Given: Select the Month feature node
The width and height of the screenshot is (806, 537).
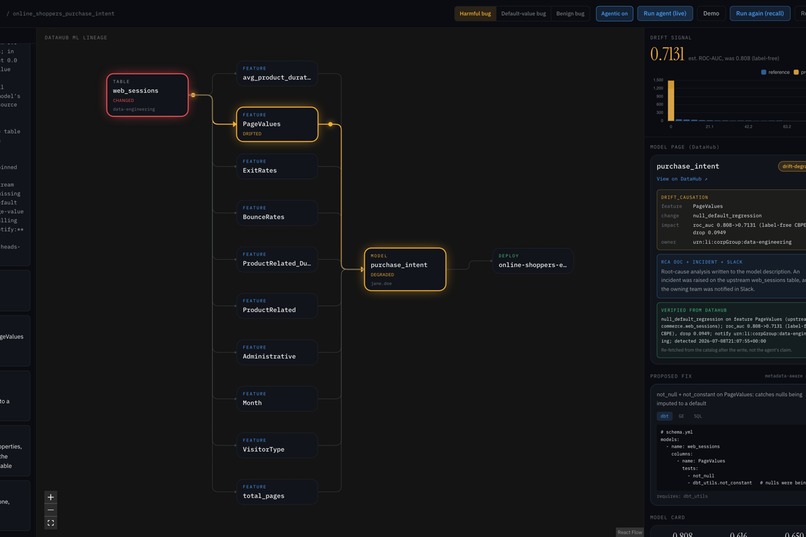Looking at the screenshot, I should [277, 399].
